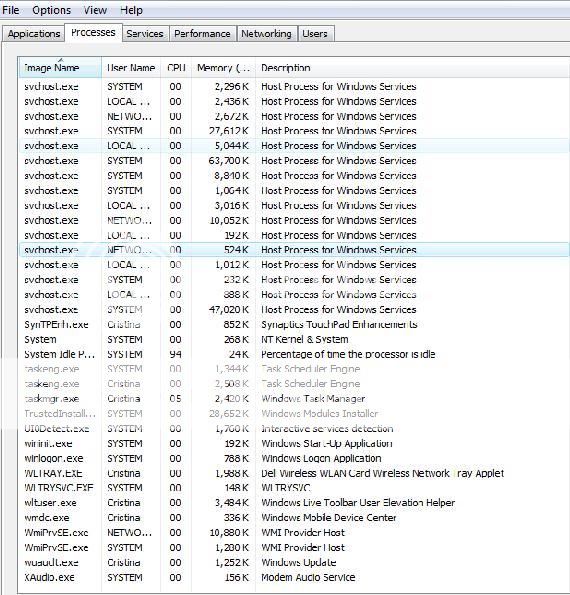Screen dimensions: 570x595
Task: Select the XAudio.exe process row
Action: 294,577
